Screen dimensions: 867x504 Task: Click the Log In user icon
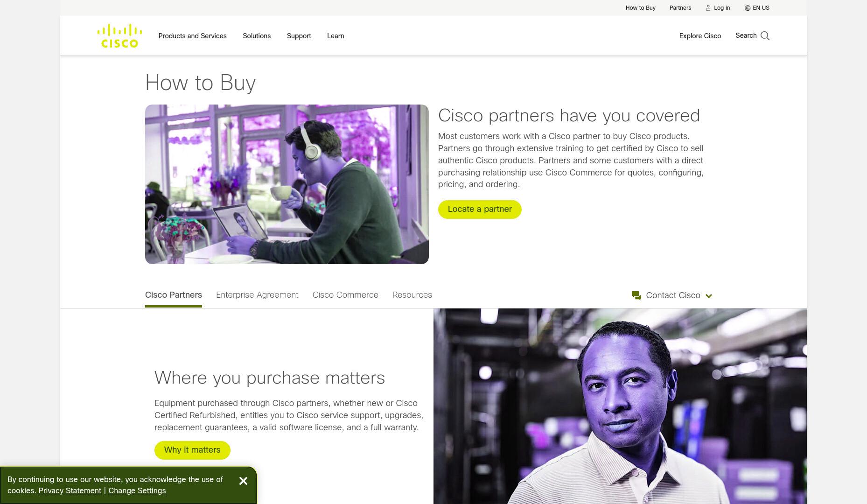click(x=708, y=8)
